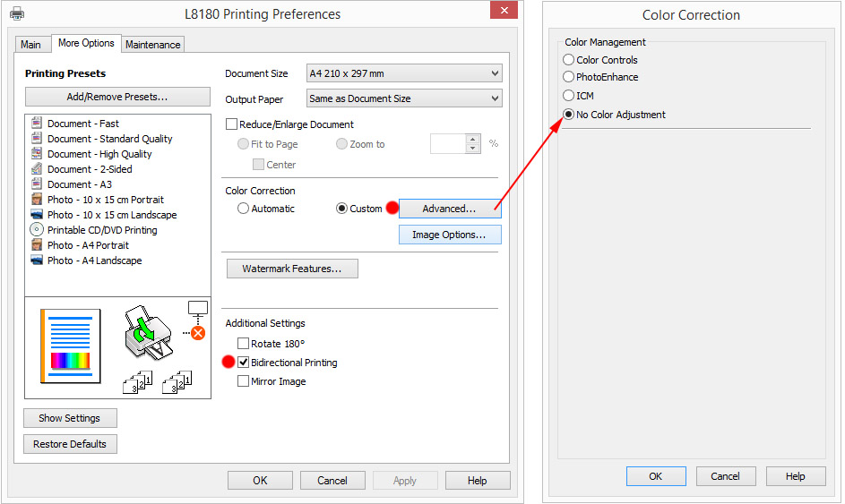The height and width of the screenshot is (504, 845).
Task: Uncheck Bidirectional Printing
Action: pos(243,363)
